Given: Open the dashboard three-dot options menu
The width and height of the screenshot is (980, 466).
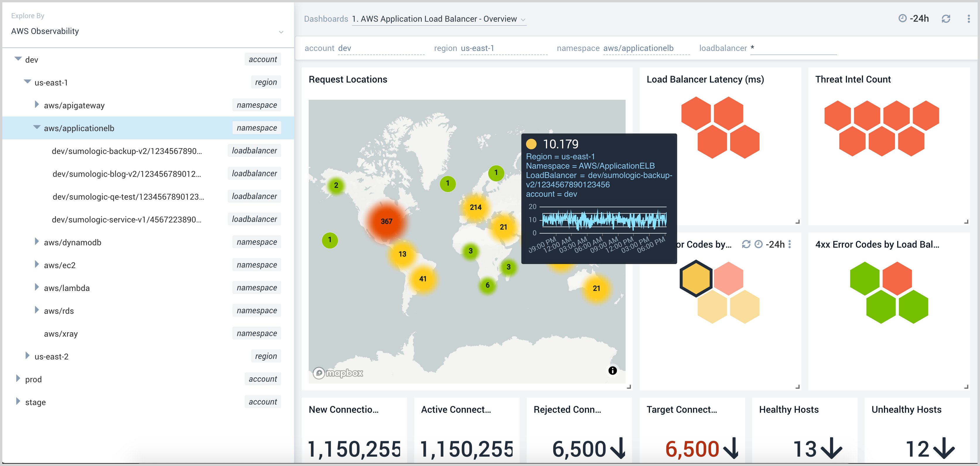Looking at the screenshot, I should pos(968,19).
